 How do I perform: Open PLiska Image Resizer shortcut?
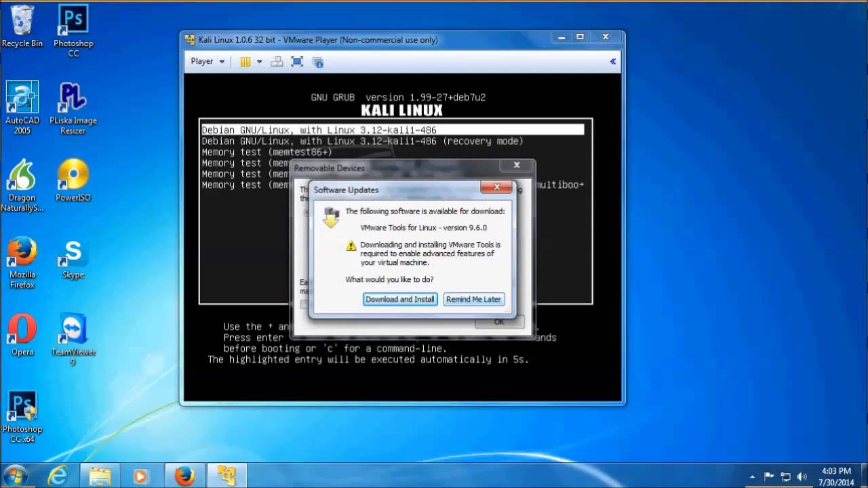tap(73, 108)
